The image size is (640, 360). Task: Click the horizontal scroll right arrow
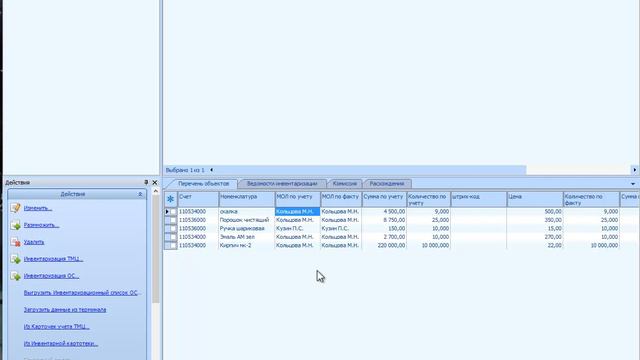click(x=634, y=170)
